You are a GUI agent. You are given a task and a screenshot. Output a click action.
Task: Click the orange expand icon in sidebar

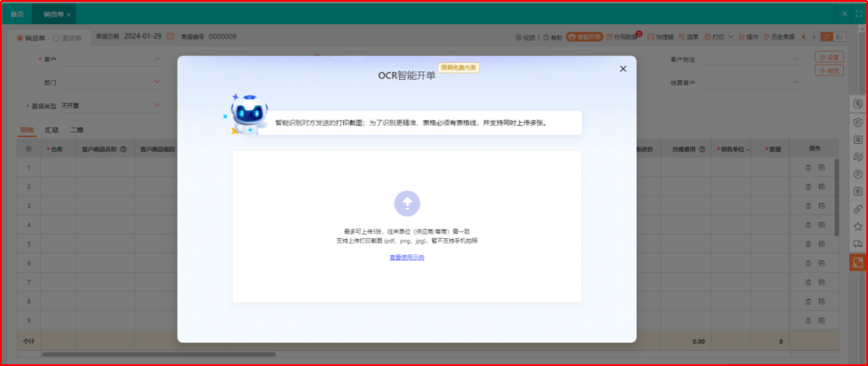858,262
